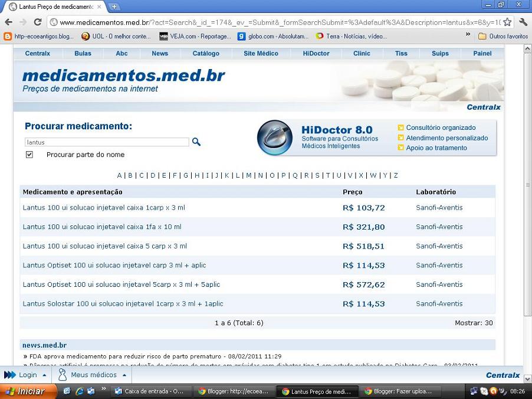
Task: Click the page vertical scrollbar up arrow
Action: tap(528, 49)
